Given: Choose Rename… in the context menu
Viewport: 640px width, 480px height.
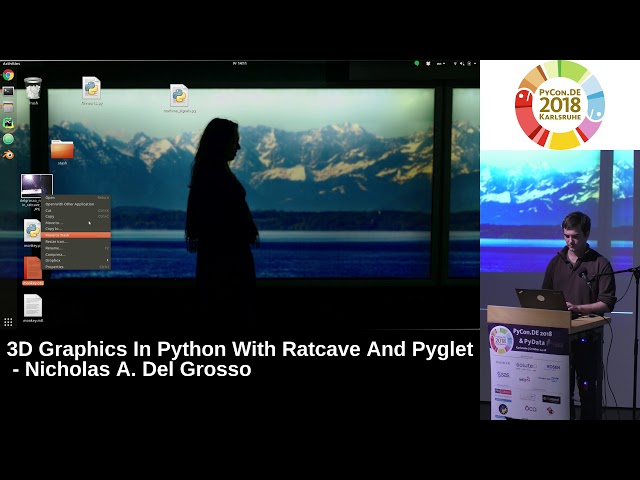Looking at the screenshot, I should pos(76,248).
